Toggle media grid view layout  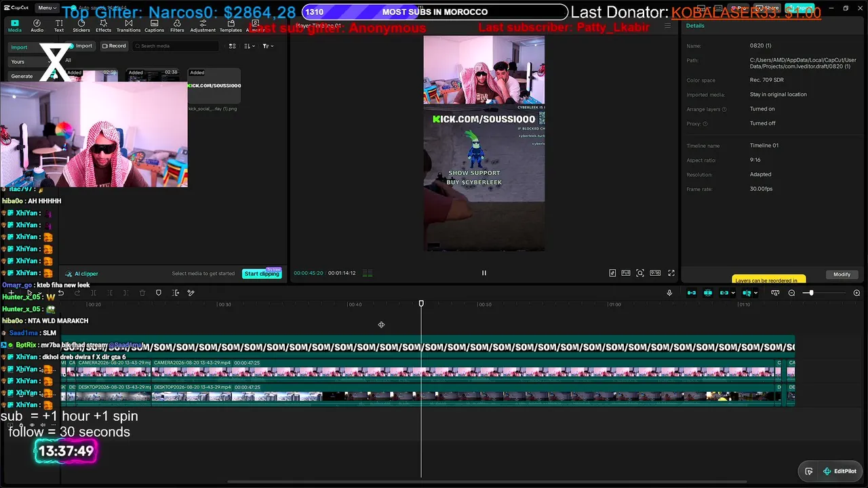tap(233, 46)
